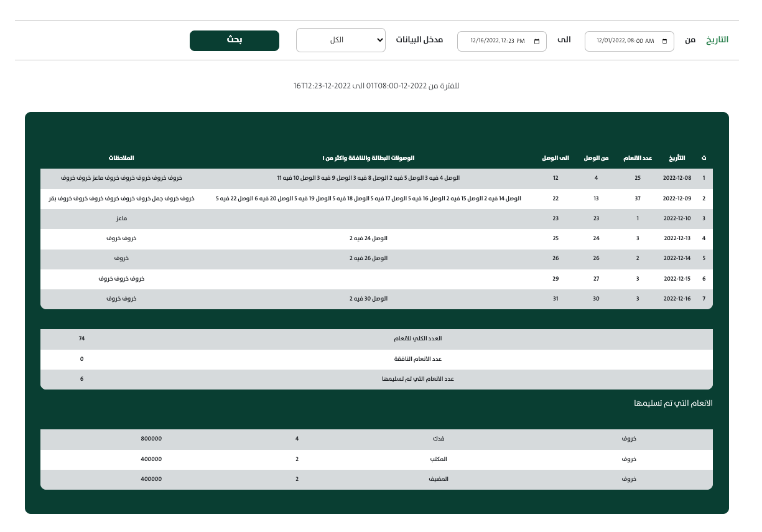The height and width of the screenshot is (532, 762).
Task: Click الى الوصل value 12 in the 2022-12-08 row
Action: coord(555,178)
